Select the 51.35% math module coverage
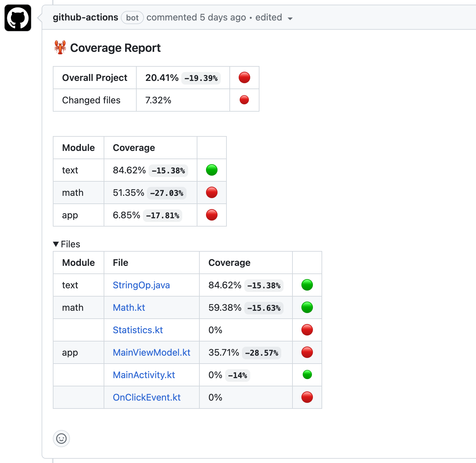 point(128,193)
